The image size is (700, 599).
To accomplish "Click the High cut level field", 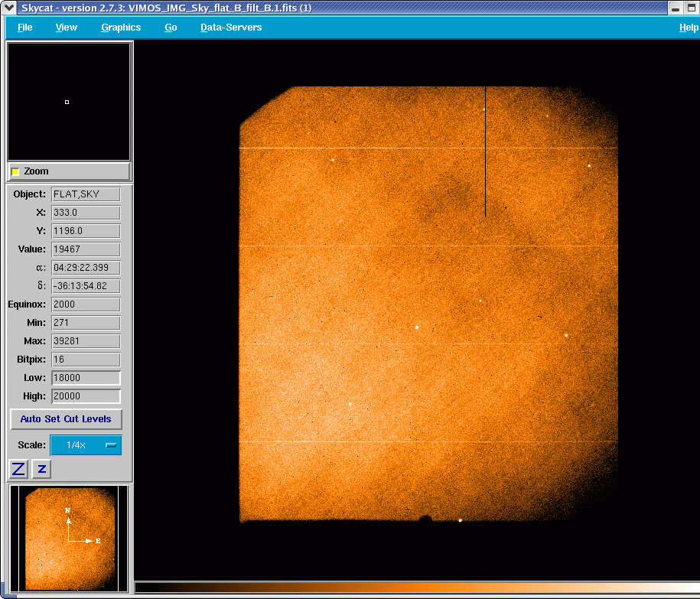I will (x=86, y=396).
